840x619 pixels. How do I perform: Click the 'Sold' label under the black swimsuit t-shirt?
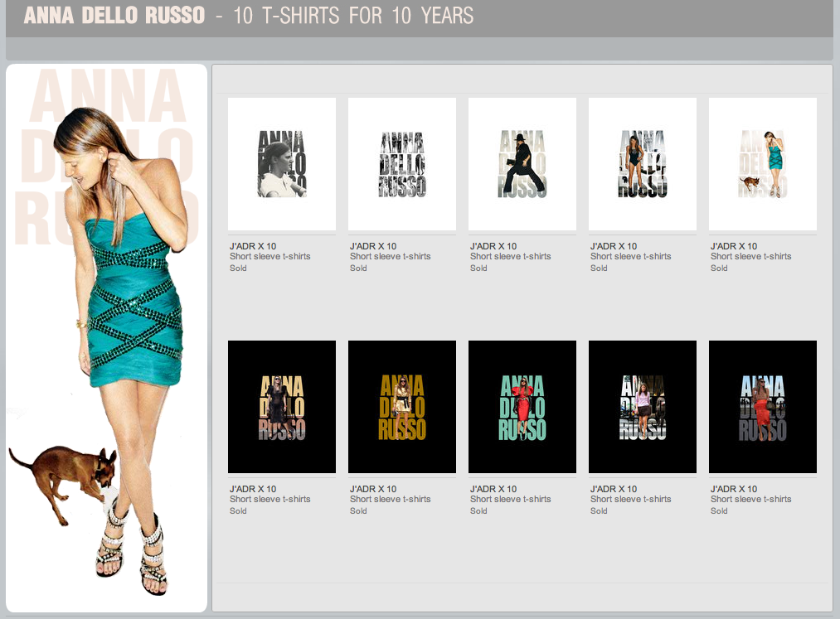coord(599,268)
